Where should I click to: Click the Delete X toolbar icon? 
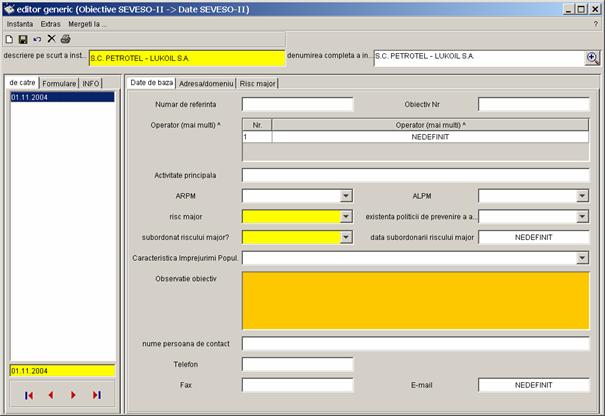click(51, 38)
